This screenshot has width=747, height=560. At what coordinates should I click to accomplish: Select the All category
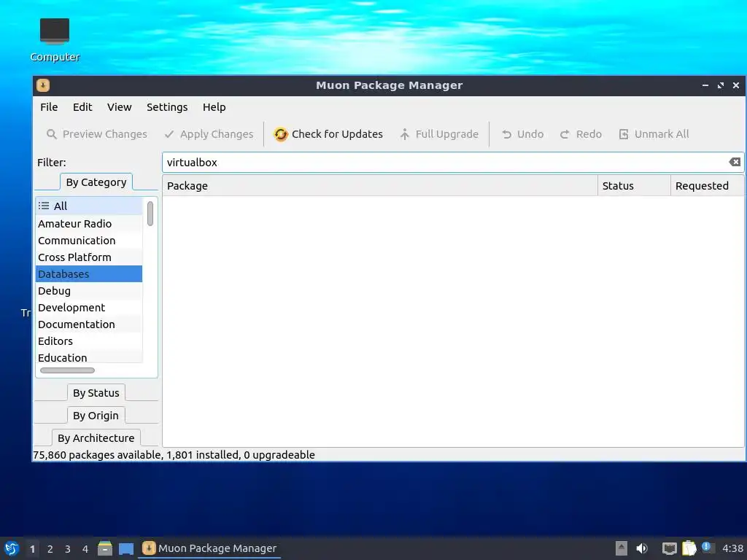coord(88,206)
